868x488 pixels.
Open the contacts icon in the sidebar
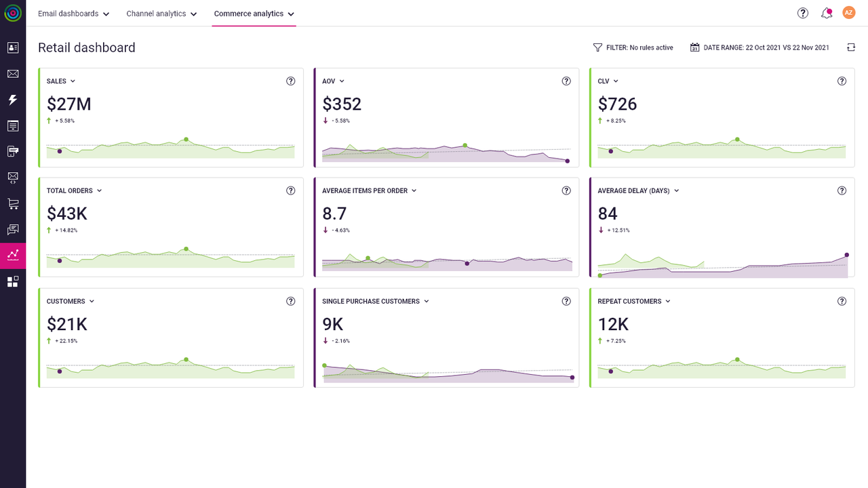[x=13, y=47]
